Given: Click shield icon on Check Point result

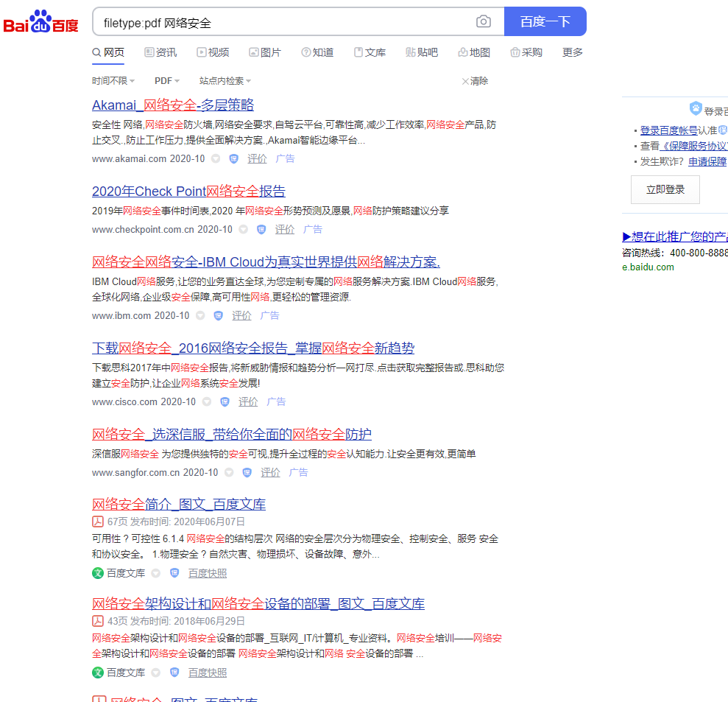Looking at the screenshot, I should (x=261, y=229).
